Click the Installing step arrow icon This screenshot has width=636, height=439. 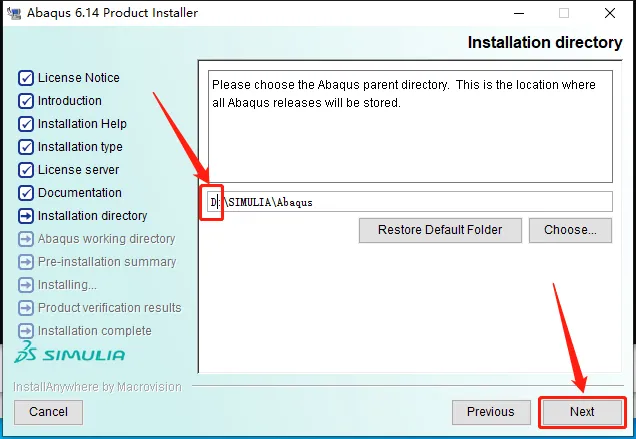point(26,285)
